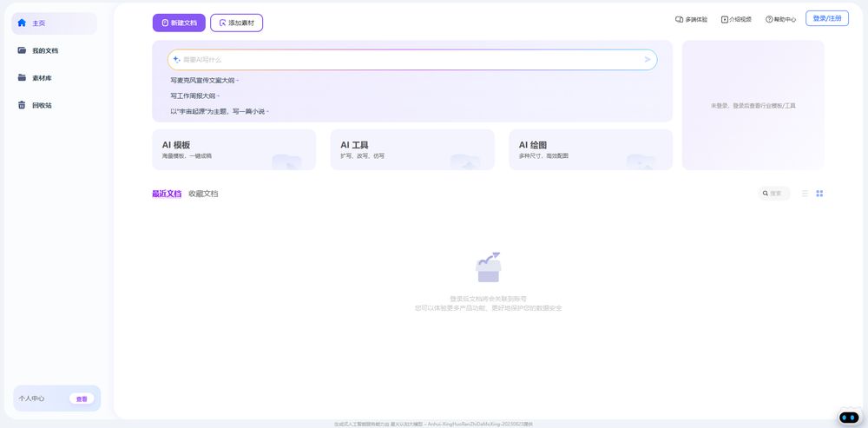This screenshot has width=868, height=428.
Task: Click the send arrow icon in AI prompt box
Action: (x=648, y=60)
